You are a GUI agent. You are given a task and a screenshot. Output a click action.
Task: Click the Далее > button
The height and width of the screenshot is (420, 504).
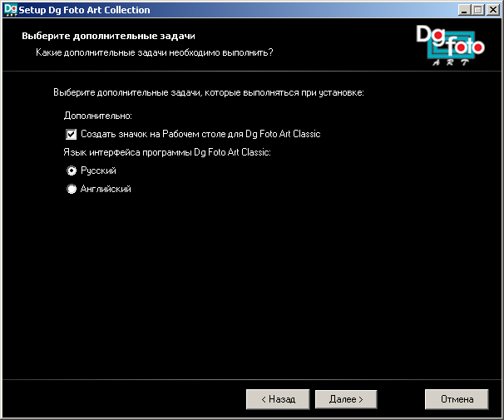coord(346,399)
